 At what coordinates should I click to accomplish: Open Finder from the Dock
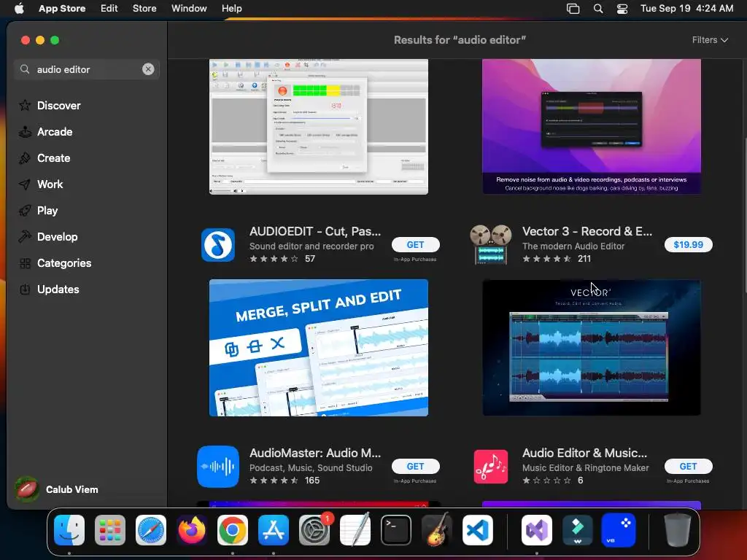point(69,530)
